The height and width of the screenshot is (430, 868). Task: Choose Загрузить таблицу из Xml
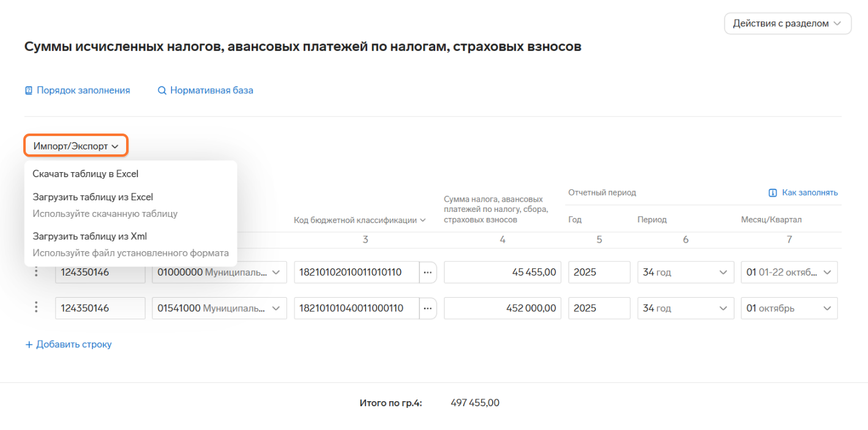coord(90,236)
